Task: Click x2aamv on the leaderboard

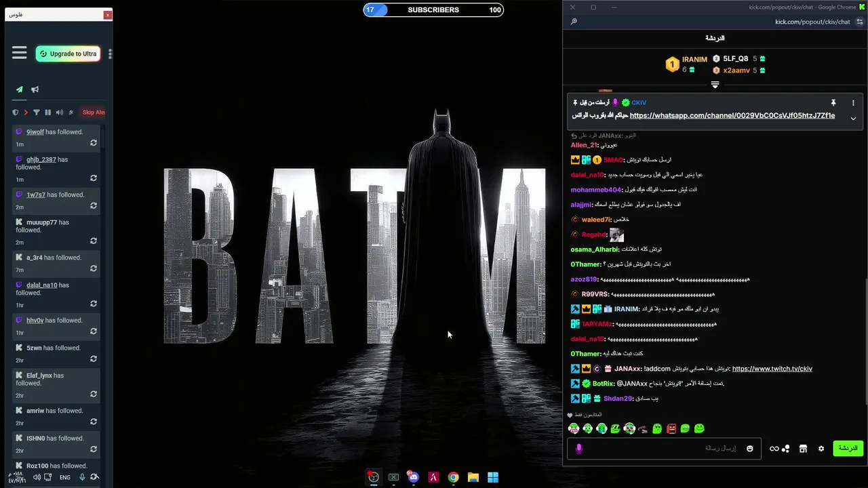Action: click(736, 70)
